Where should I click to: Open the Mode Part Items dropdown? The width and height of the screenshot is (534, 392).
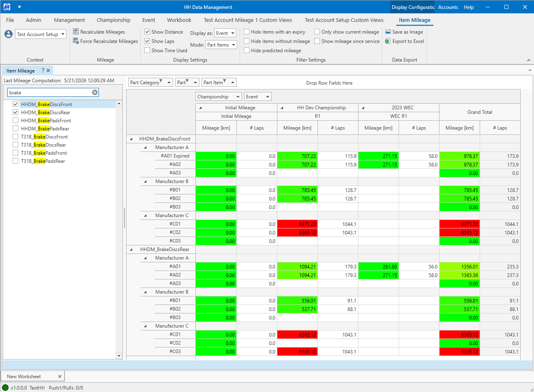pyautogui.click(x=221, y=45)
